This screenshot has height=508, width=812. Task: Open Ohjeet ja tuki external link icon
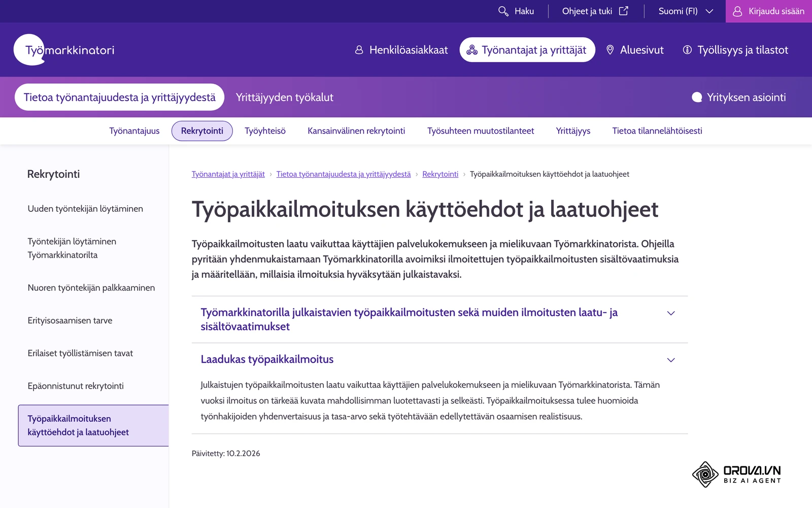624,11
